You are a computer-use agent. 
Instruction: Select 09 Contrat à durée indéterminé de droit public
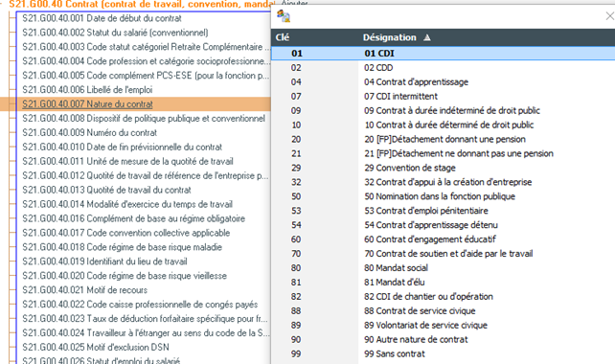[x=452, y=110]
